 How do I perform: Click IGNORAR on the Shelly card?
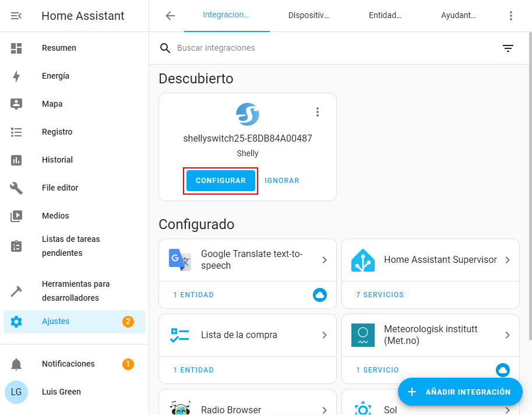[x=282, y=181]
